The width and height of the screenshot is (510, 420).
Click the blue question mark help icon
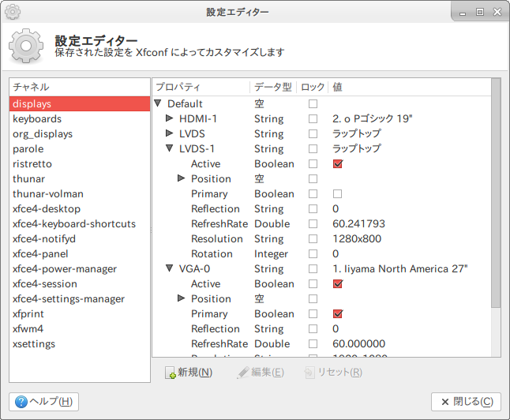21,402
